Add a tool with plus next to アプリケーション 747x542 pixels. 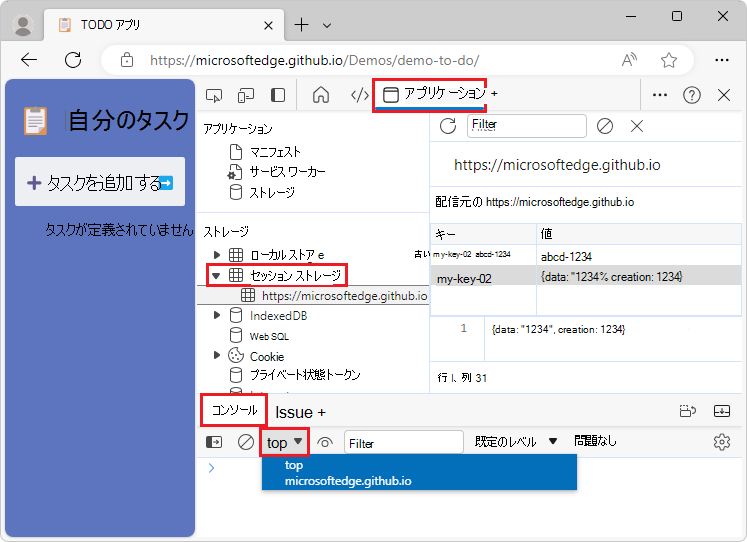pos(495,94)
